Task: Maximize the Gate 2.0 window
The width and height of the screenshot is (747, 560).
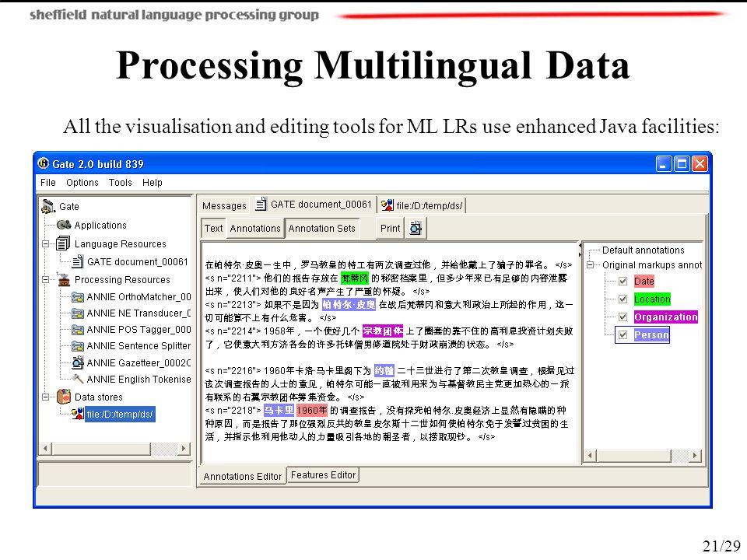Action: tap(682, 164)
